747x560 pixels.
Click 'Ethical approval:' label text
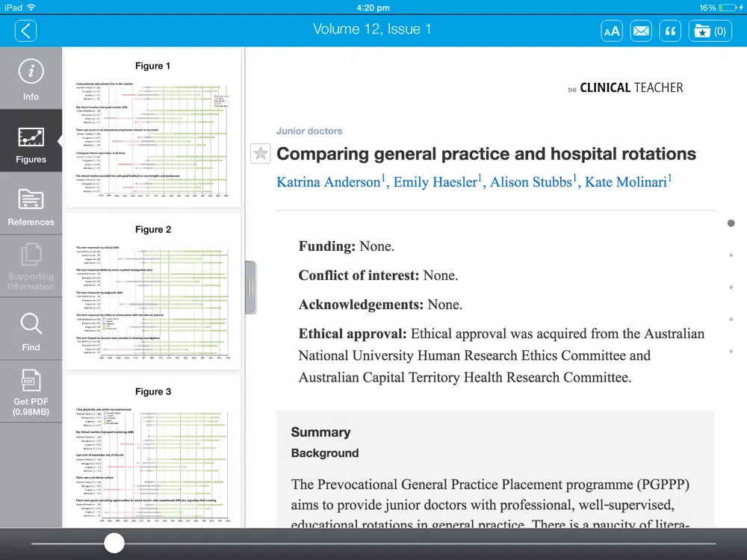[x=353, y=334]
